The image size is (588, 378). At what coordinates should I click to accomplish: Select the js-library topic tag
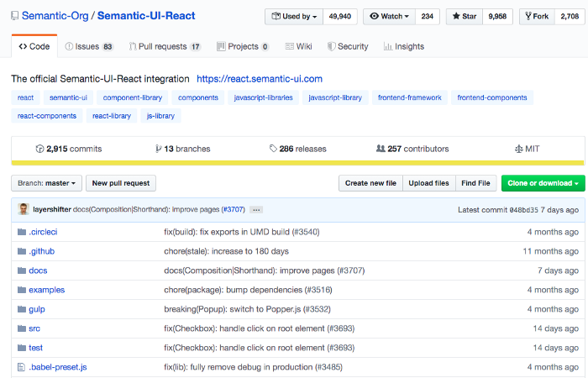pyautogui.click(x=161, y=116)
